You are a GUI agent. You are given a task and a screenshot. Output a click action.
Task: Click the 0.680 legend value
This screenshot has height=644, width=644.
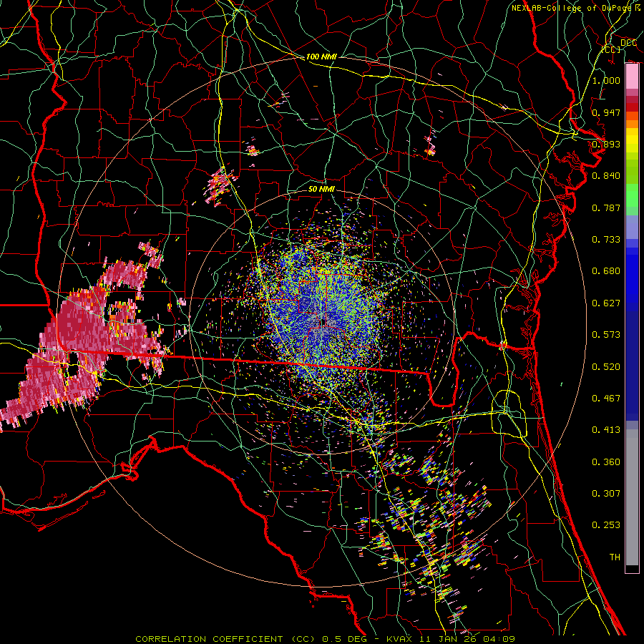click(x=606, y=271)
